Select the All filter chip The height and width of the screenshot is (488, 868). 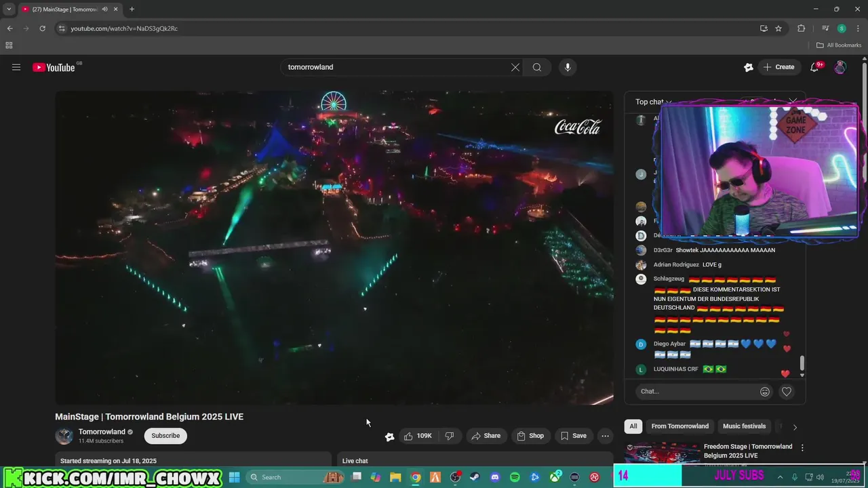633,426
